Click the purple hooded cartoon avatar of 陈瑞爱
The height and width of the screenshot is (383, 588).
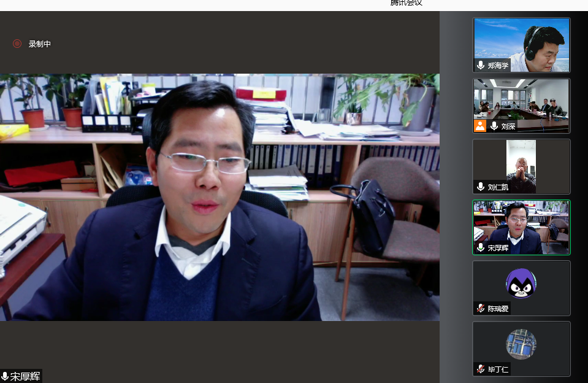click(x=521, y=284)
